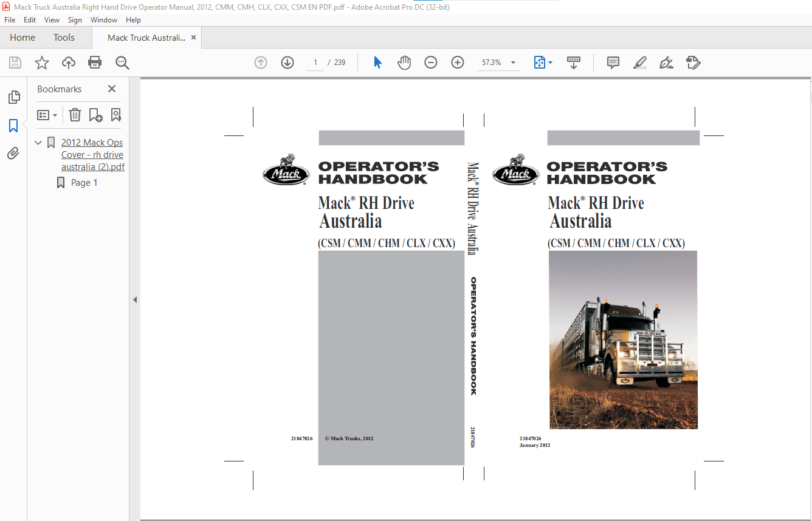Viewport: 812px width, 521px height.
Task: Open the Find text search icon
Action: click(x=122, y=63)
